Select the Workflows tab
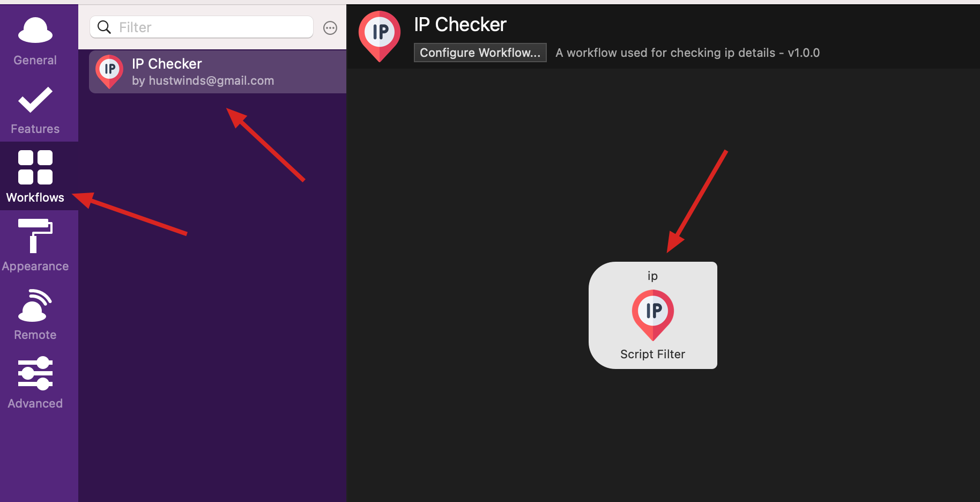The height and width of the screenshot is (502, 980). pos(35,176)
